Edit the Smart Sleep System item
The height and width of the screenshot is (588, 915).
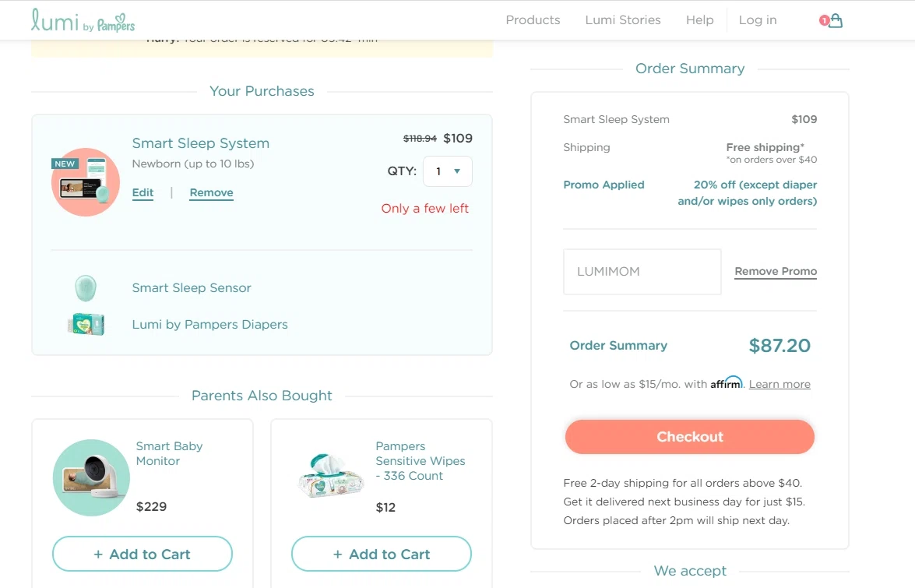(x=143, y=192)
